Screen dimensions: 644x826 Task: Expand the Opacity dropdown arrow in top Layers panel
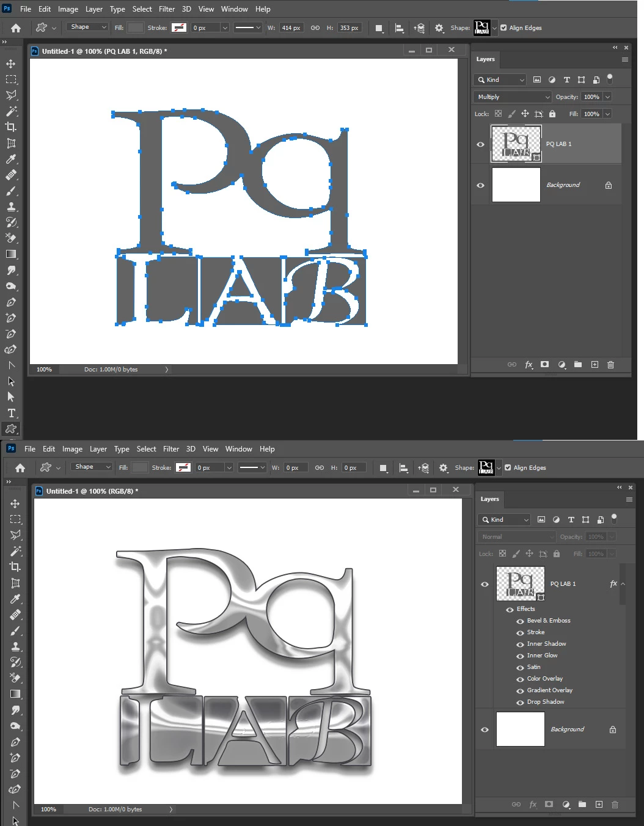(x=607, y=97)
